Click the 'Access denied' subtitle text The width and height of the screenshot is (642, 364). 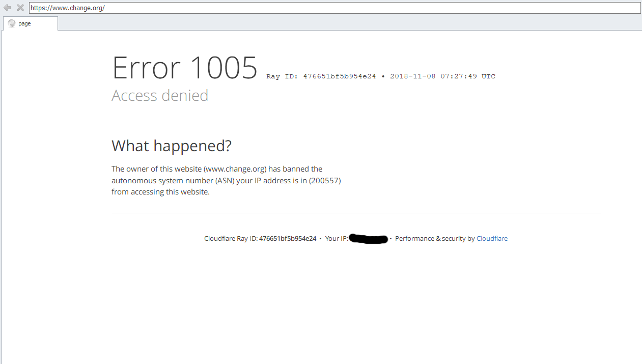pos(160,95)
